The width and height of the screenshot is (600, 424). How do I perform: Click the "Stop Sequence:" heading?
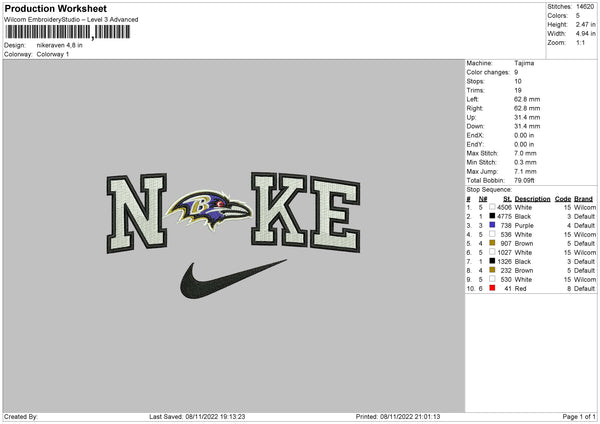click(489, 190)
